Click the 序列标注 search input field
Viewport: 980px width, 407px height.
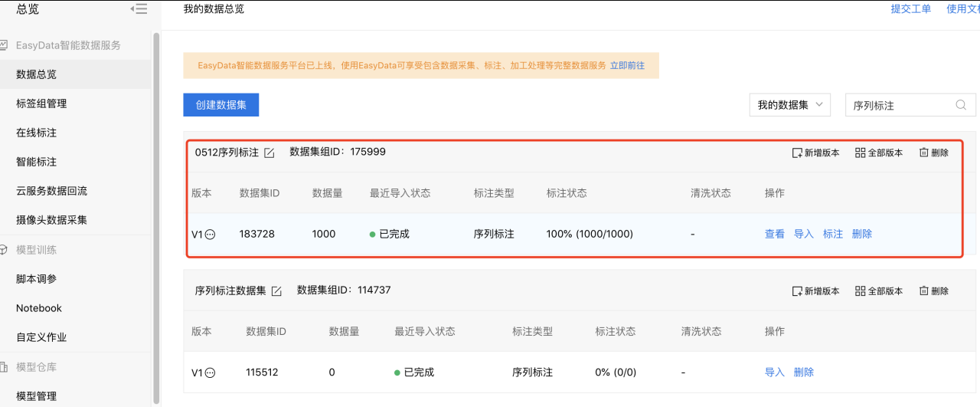910,105
